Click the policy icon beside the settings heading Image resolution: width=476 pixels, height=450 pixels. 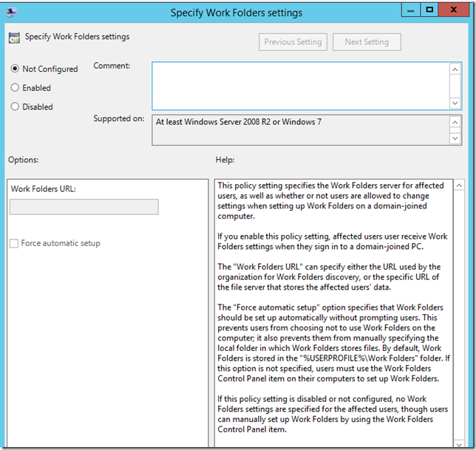click(14, 37)
